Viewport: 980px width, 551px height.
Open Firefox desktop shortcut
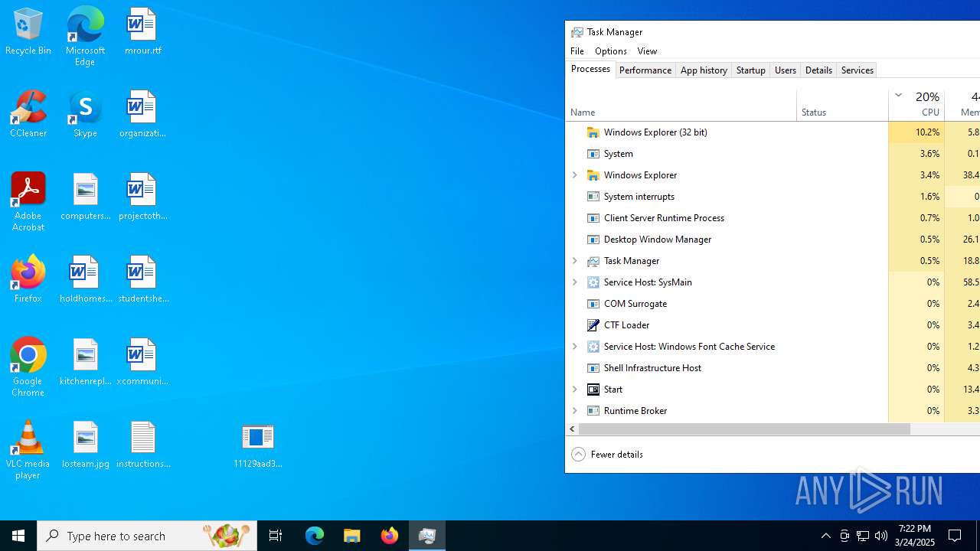(x=28, y=279)
